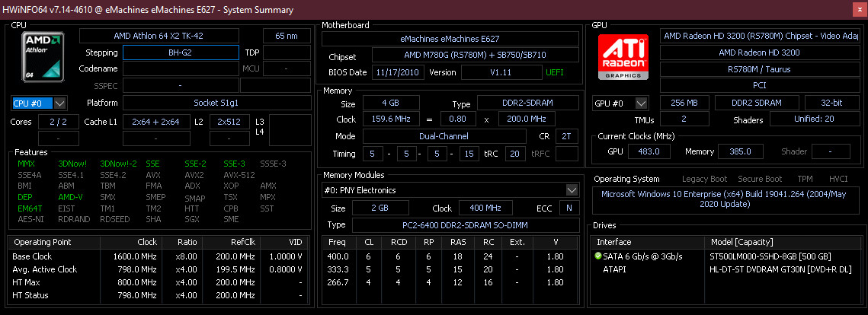
Task: Click the module size 2 GB value
Action: click(x=381, y=208)
